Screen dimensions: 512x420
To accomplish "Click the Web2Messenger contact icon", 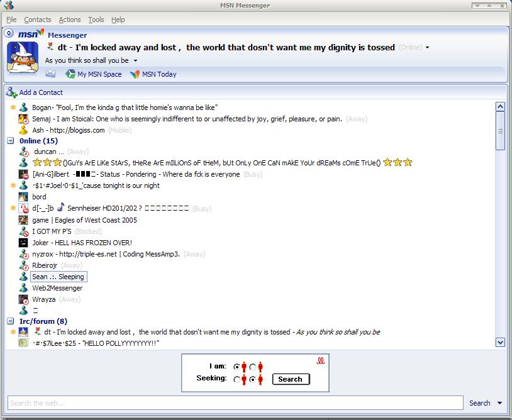I will point(23,288).
